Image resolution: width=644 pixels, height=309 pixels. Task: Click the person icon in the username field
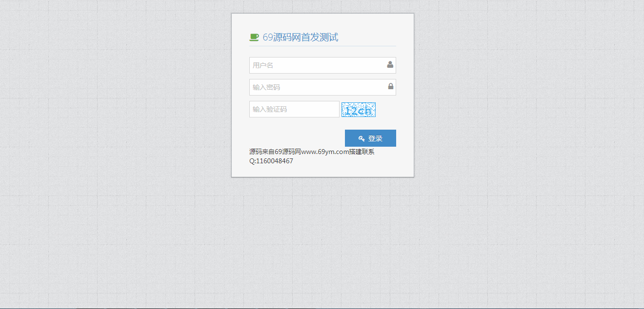tap(389, 64)
